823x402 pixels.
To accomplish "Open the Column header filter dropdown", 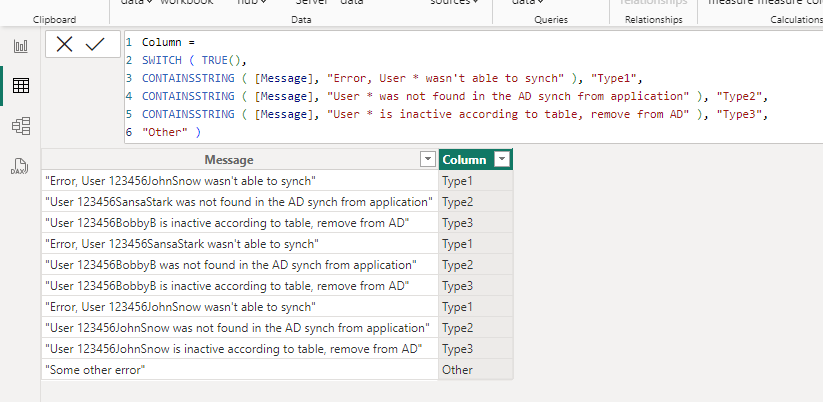I will point(502,160).
